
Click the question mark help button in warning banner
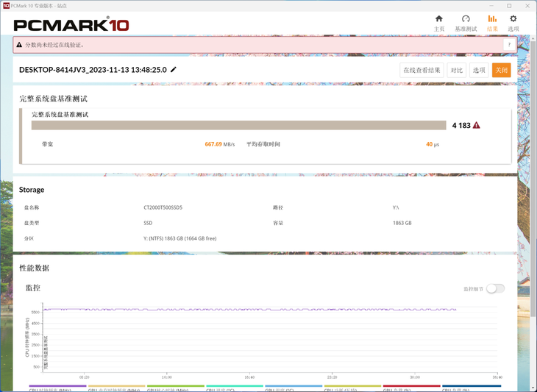tap(508, 45)
